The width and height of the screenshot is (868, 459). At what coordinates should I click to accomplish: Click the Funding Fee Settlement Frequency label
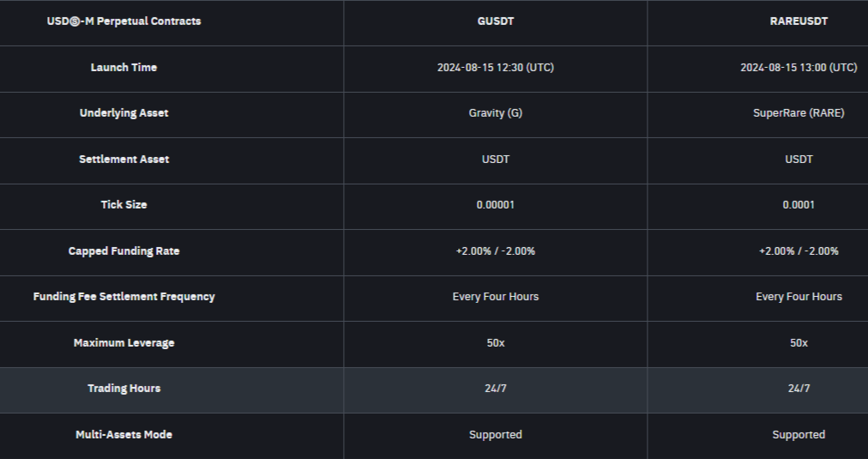[x=124, y=297]
